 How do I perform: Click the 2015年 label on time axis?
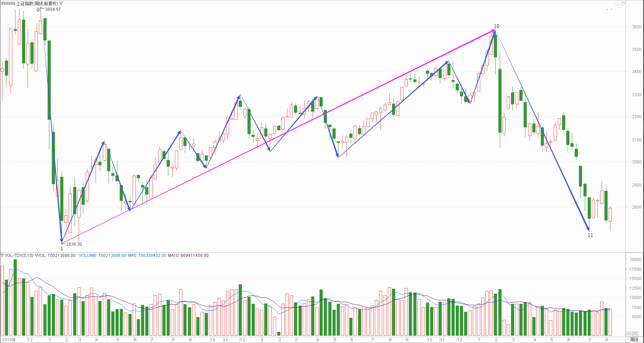9,339
